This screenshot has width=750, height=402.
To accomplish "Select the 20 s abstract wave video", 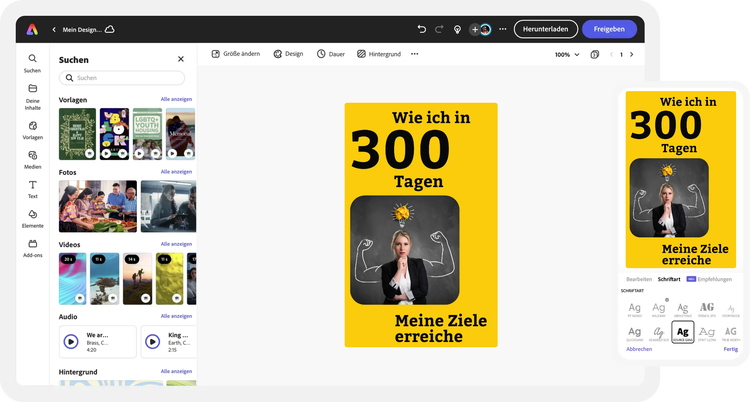I will tap(73, 279).
